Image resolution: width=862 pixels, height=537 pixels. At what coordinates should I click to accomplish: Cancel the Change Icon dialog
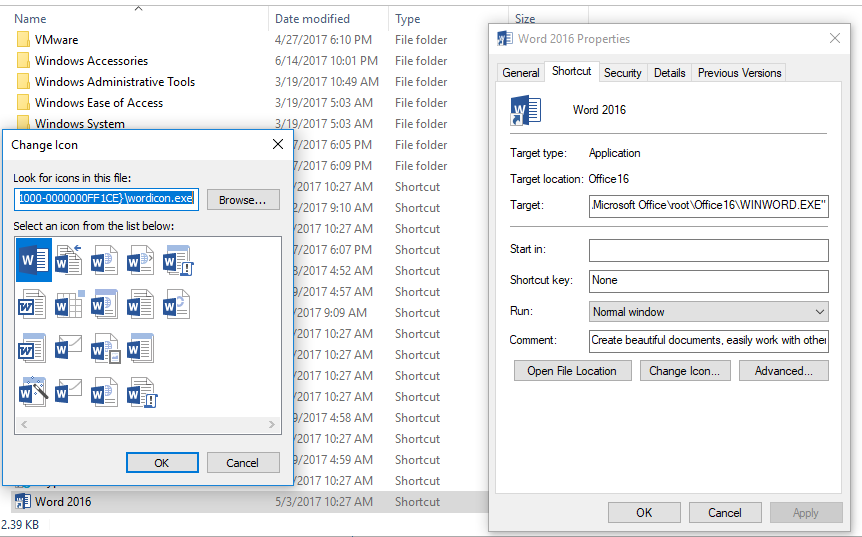pos(243,463)
